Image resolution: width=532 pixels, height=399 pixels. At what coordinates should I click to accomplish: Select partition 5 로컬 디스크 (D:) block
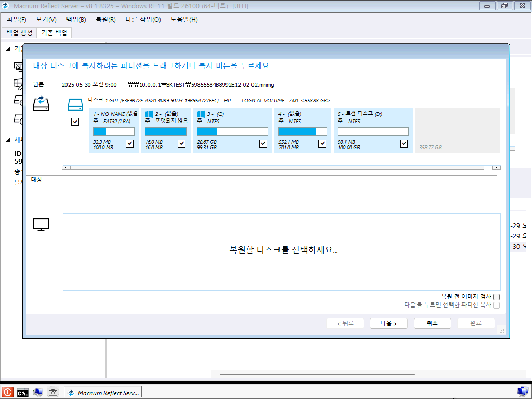click(x=373, y=130)
